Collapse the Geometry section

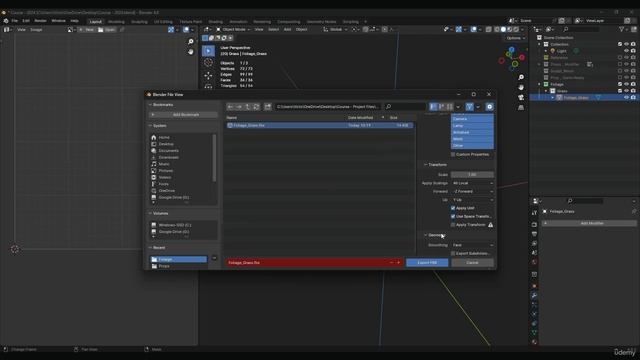(435, 235)
